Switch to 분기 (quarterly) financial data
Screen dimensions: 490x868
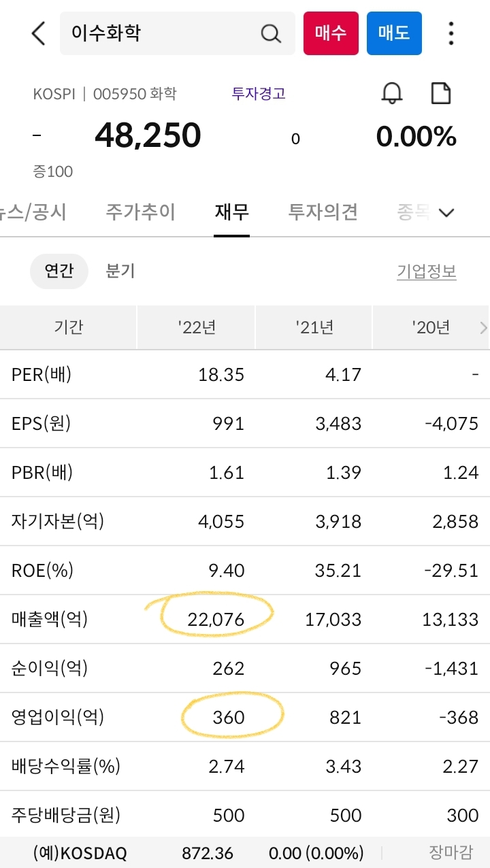pos(120,271)
